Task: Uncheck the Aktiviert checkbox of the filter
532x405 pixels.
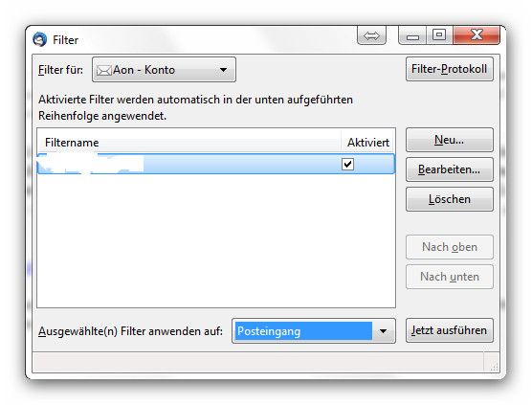Action: tap(347, 165)
